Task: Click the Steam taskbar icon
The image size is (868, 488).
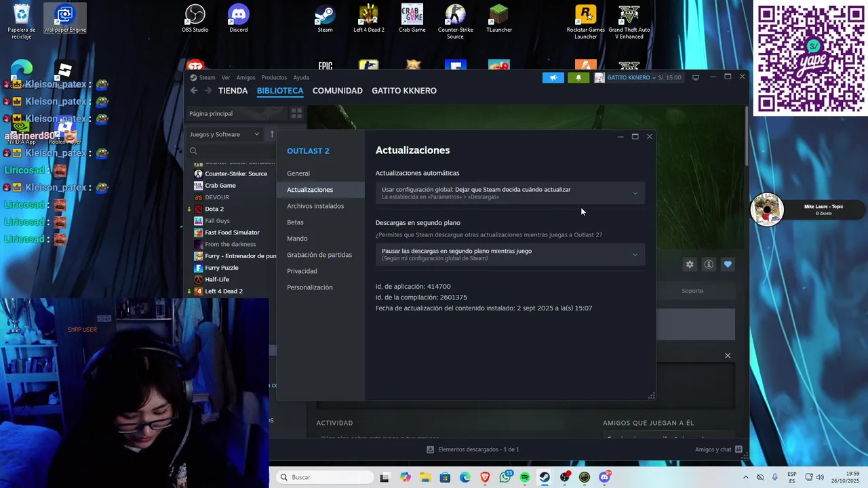Action: [545, 477]
